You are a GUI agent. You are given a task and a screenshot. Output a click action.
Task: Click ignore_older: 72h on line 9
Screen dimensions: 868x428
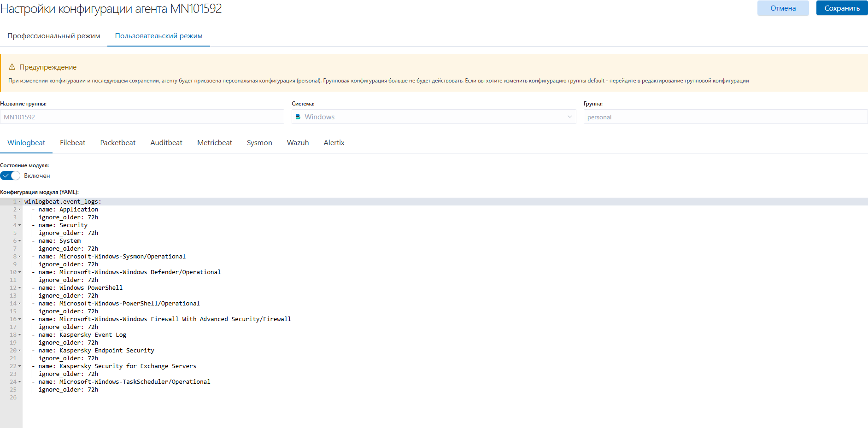click(x=68, y=264)
